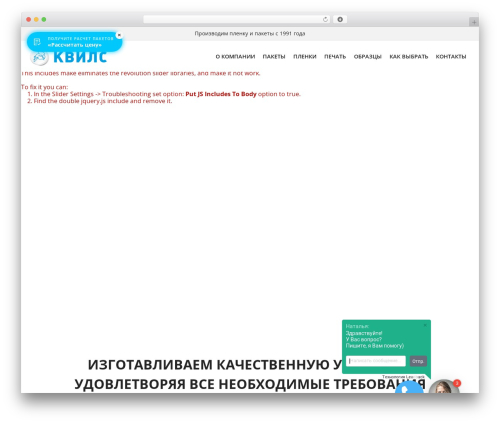This screenshot has width=500, height=423.
Task: Click the 'To fix it you can:' text
Action: (45, 87)
